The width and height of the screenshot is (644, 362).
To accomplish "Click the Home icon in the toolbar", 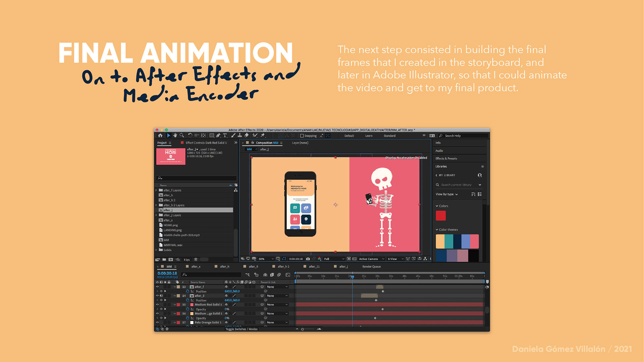I will tap(160, 135).
